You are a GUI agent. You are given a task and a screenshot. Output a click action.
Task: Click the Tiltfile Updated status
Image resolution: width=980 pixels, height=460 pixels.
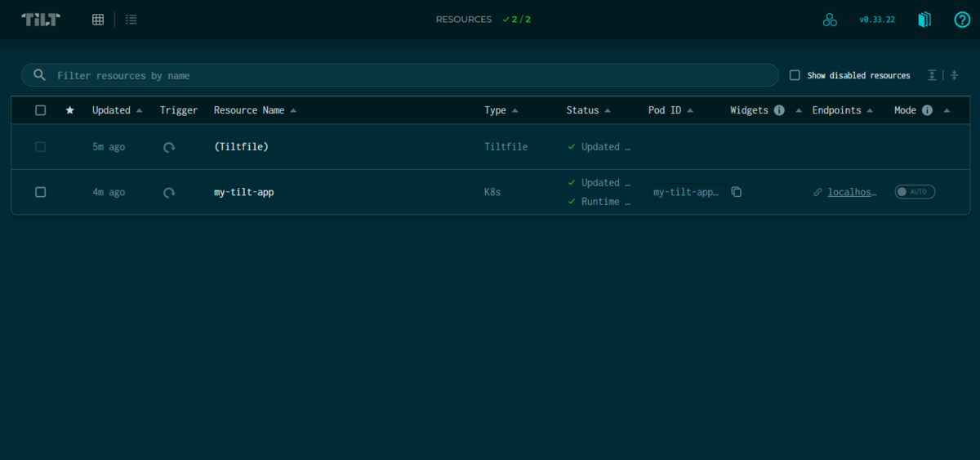click(x=599, y=147)
